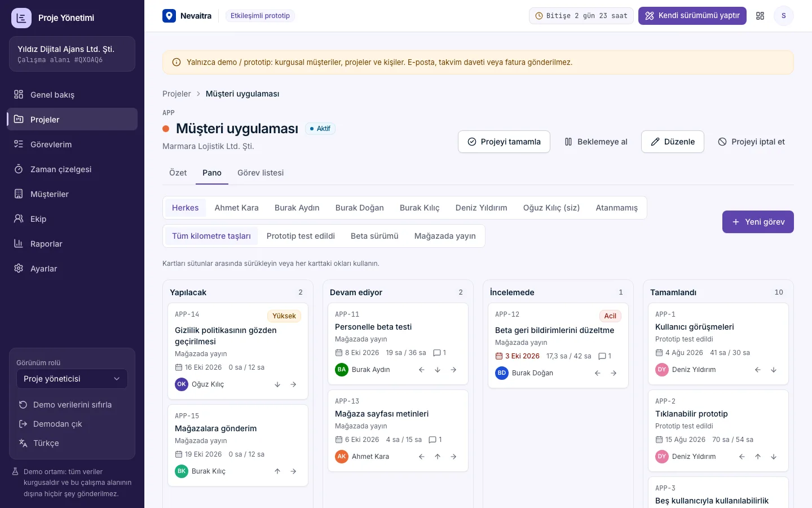Open the Görünüm rolü dropdown

[72, 379]
